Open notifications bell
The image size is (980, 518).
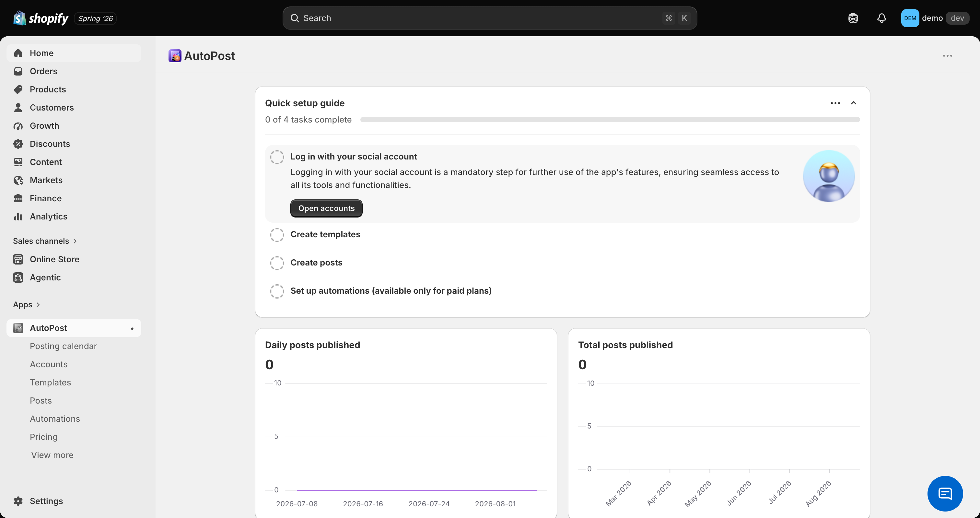(881, 18)
